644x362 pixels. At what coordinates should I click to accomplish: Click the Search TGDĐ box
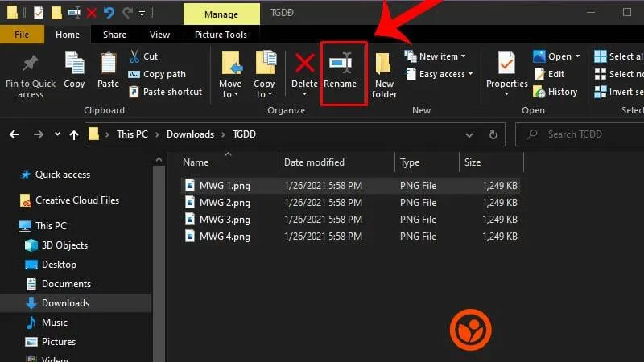(x=580, y=134)
